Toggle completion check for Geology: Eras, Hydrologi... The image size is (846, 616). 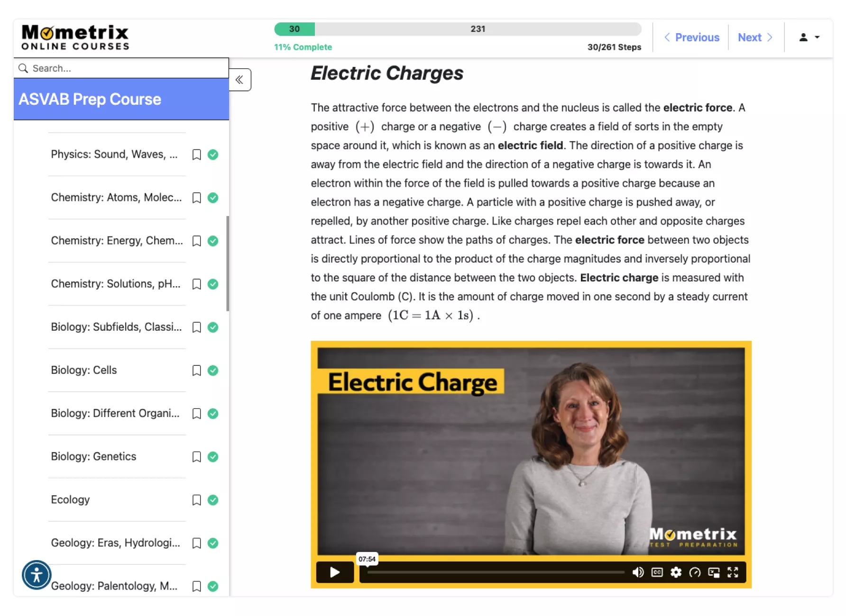pyautogui.click(x=213, y=543)
